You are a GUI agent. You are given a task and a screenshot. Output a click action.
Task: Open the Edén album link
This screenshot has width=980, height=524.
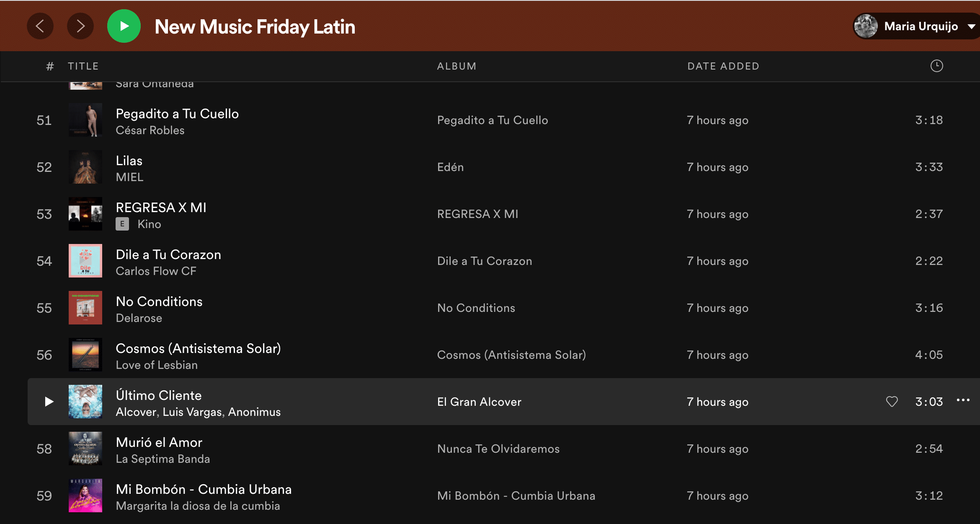click(x=450, y=167)
